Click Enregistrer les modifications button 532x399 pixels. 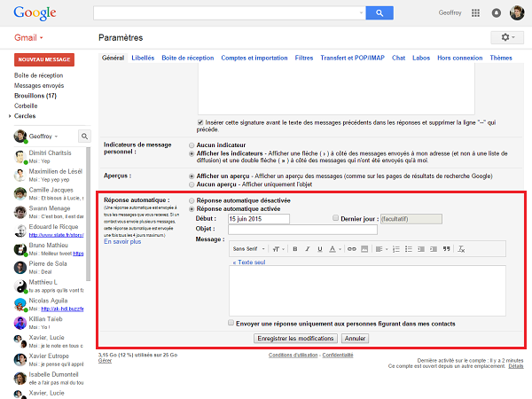tap(295, 339)
